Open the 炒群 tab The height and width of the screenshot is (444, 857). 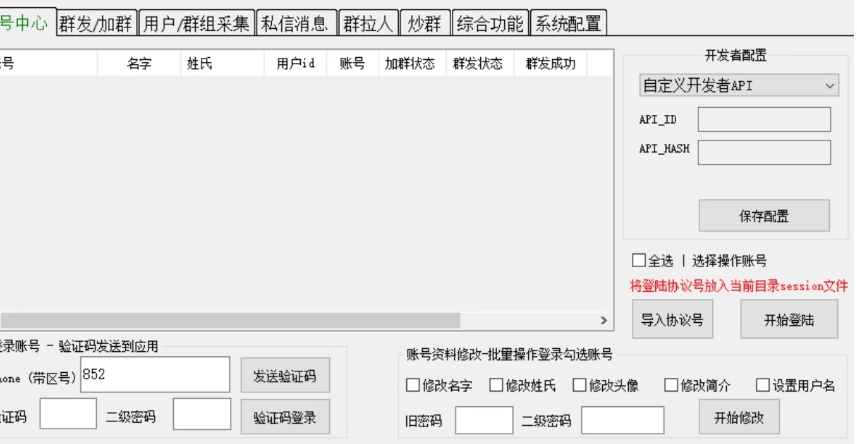(x=425, y=24)
